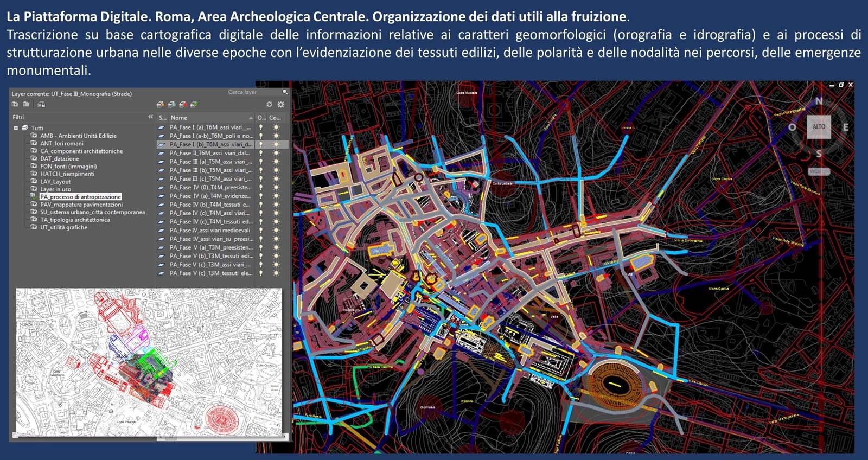This screenshot has width=868, height=460.
Task: Select the ANT_fori romani filter
Action: [x=61, y=144]
